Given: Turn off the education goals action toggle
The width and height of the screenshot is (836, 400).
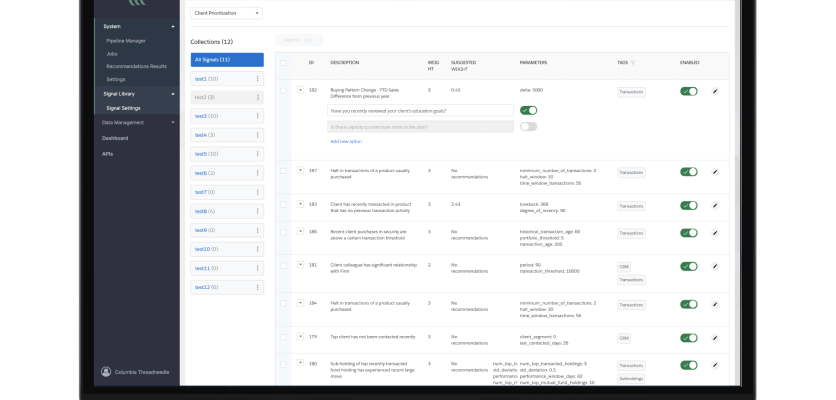Looking at the screenshot, I should point(528,110).
